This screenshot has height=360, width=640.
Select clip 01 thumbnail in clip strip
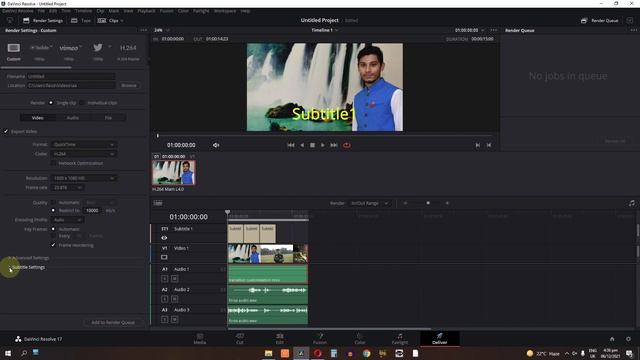tap(174, 173)
